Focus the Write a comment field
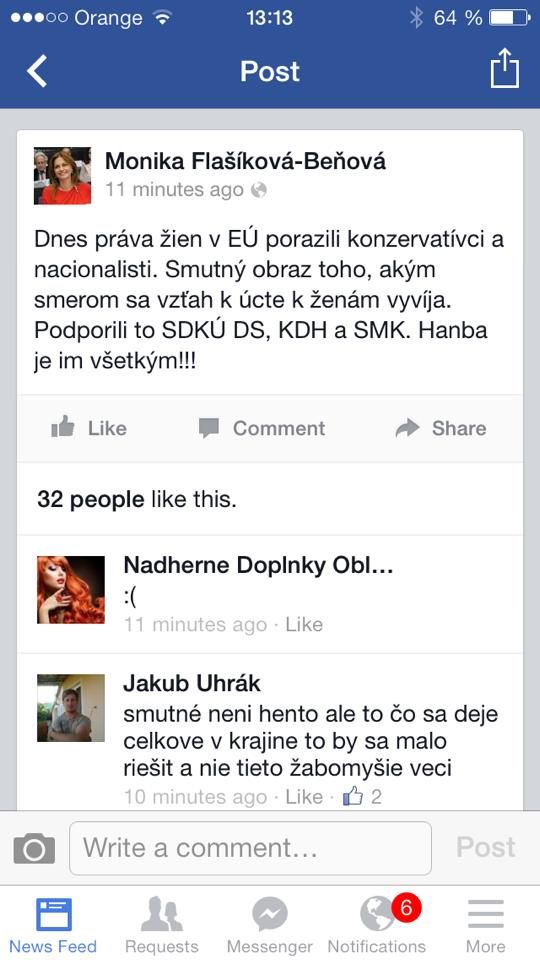 (250, 849)
